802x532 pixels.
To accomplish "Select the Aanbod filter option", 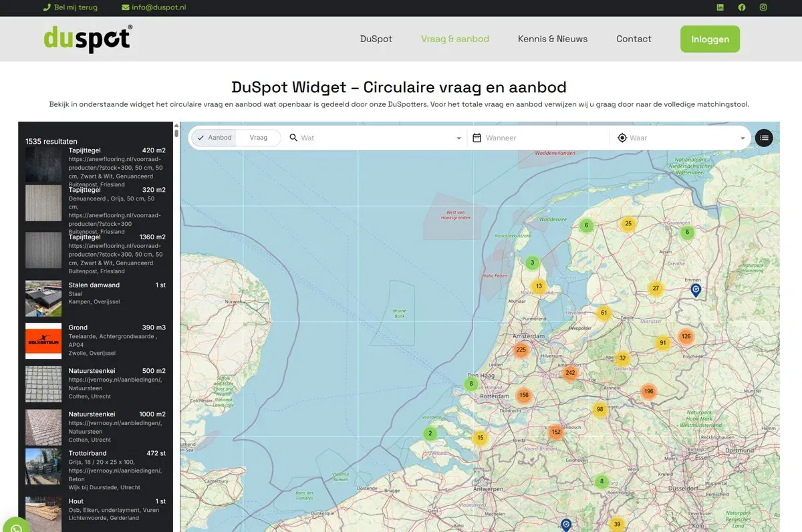I will [x=219, y=137].
